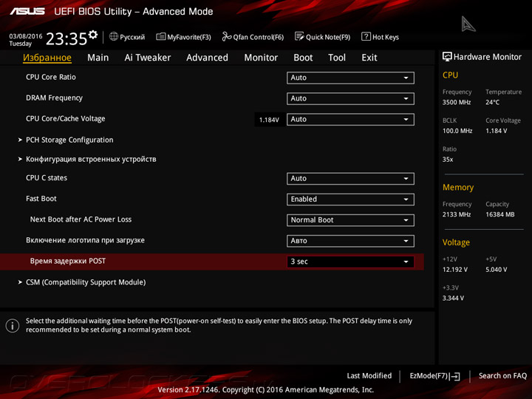The width and height of the screenshot is (532, 399).
Task: Switch to the Main tab
Action: (98, 58)
